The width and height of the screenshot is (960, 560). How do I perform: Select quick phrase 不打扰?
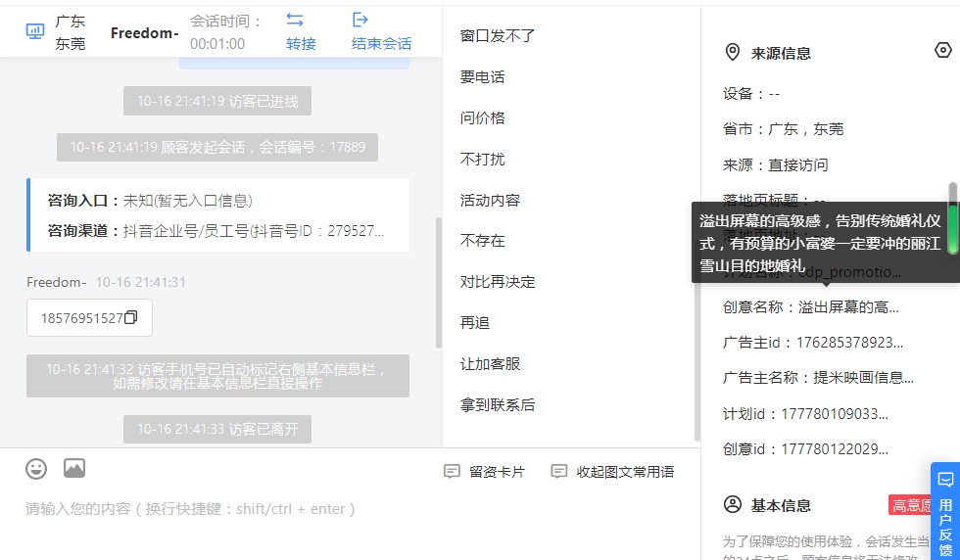(482, 160)
